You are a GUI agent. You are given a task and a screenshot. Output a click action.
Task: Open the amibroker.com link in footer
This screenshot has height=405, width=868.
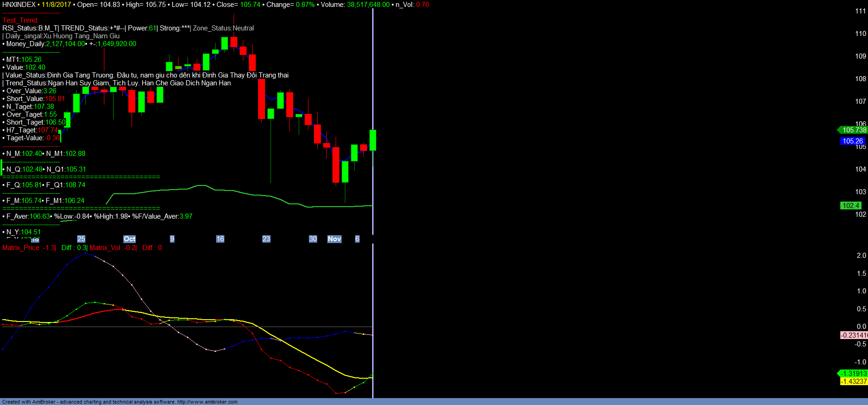[207, 402]
